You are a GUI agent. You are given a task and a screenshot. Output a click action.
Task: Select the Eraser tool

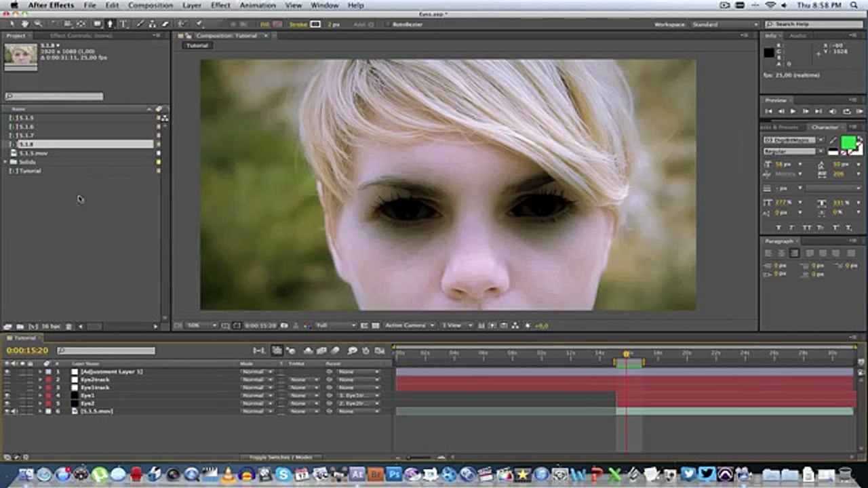pos(165,24)
